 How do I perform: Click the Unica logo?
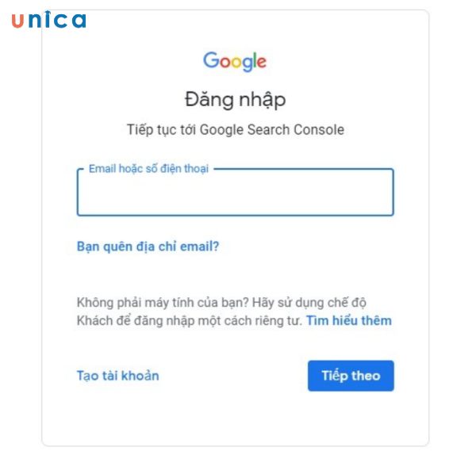click(48, 21)
